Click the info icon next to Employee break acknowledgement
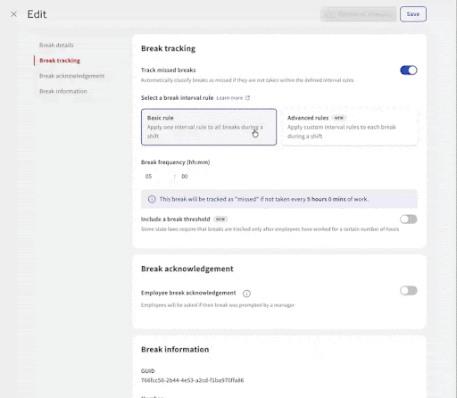Screen dimensions: 457x398 pyautogui.click(x=246, y=293)
